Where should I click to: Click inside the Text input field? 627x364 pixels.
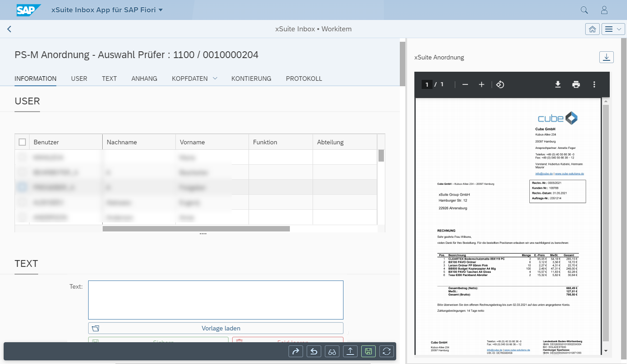(215, 300)
